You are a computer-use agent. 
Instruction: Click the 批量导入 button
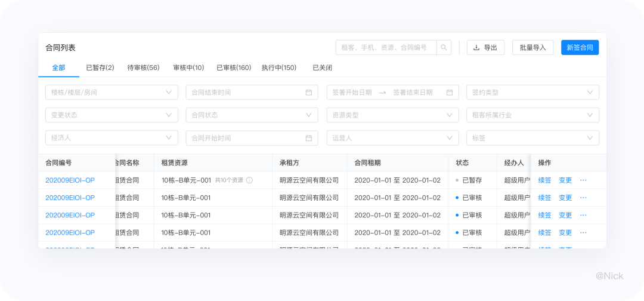point(532,48)
